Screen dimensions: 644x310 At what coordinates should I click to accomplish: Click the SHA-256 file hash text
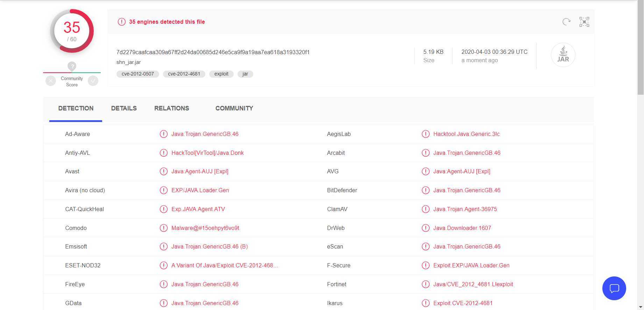click(x=213, y=52)
